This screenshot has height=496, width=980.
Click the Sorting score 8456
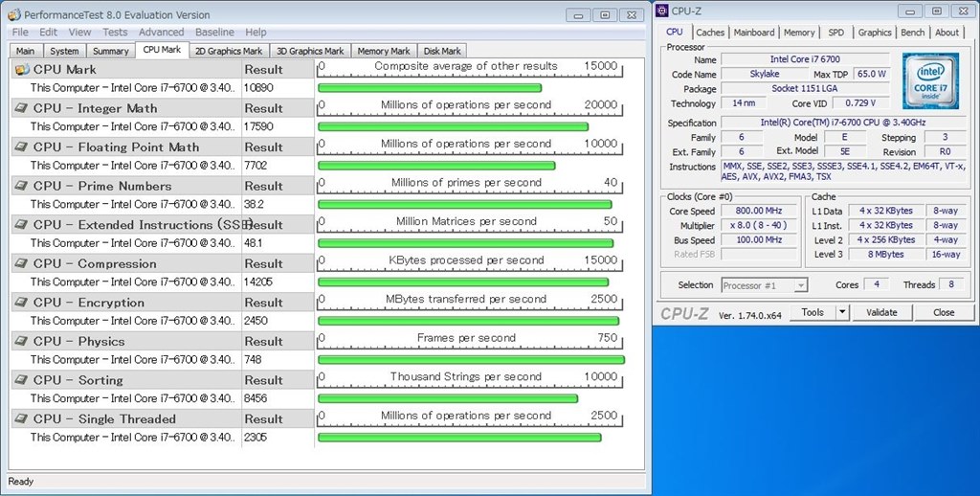coord(256,398)
